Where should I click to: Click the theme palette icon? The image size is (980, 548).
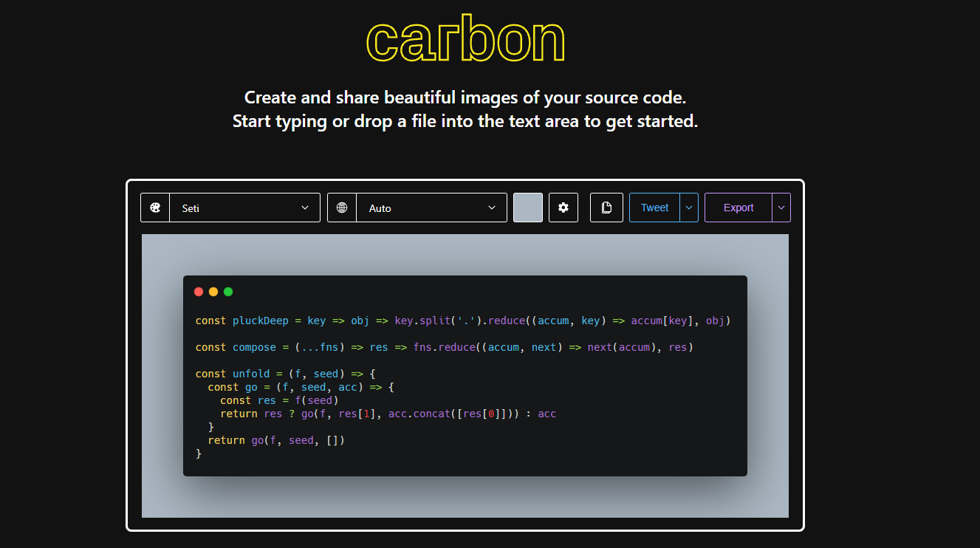(x=155, y=208)
